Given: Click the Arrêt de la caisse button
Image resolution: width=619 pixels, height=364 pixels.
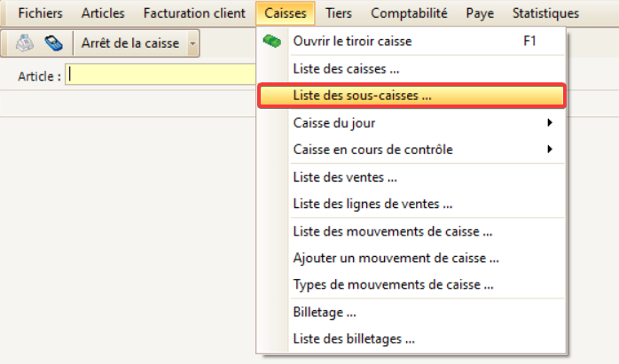Looking at the screenshot, I should pyautogui.click(x=130, y=43).
